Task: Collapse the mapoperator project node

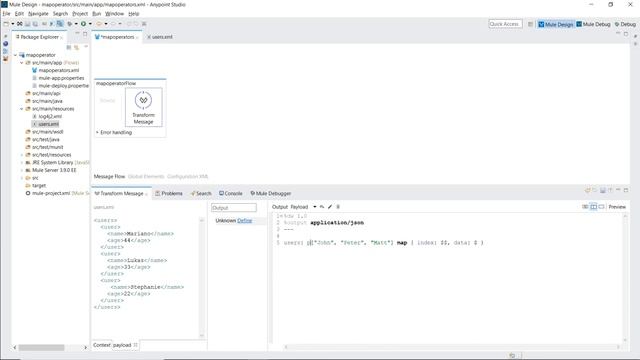Action: click(16, 55)
